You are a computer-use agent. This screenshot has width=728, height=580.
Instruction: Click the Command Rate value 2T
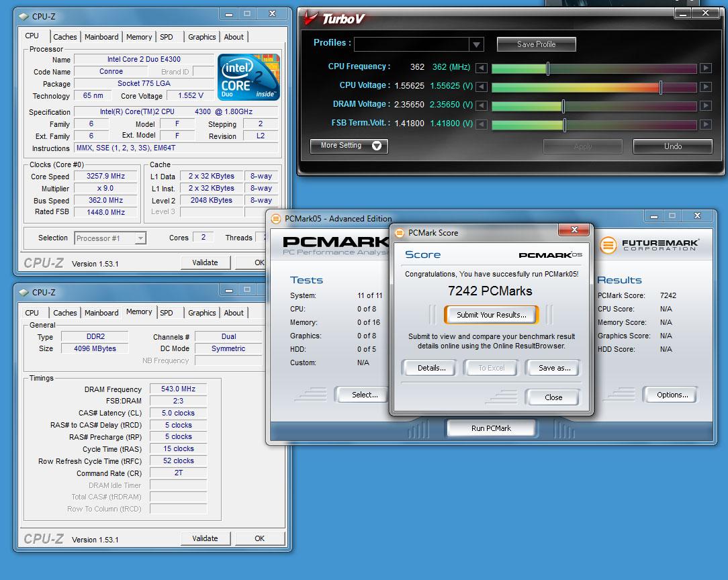178,473
